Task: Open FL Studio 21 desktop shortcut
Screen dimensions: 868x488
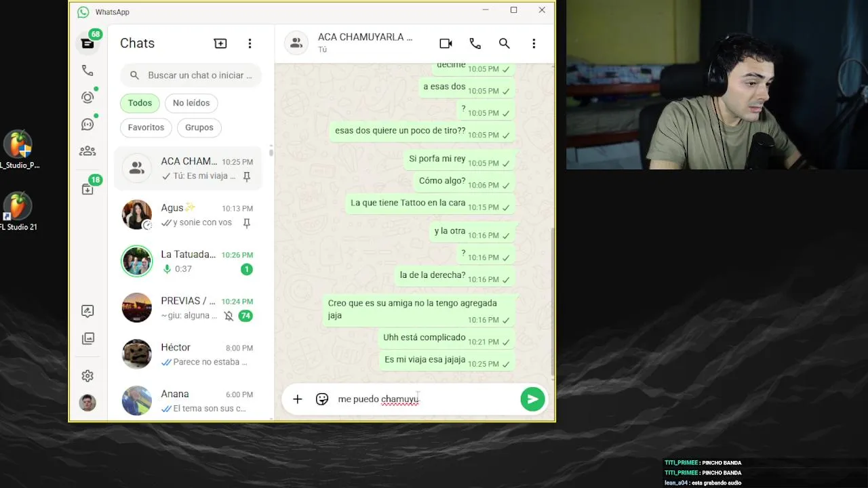Action: pos(18,211)
